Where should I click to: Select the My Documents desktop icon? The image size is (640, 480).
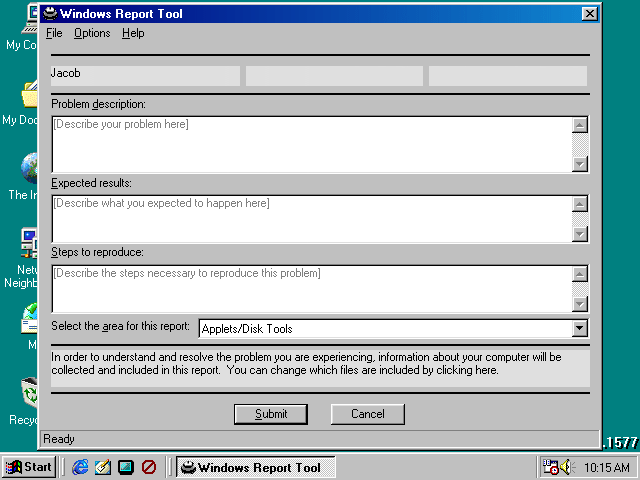[20, 104]
